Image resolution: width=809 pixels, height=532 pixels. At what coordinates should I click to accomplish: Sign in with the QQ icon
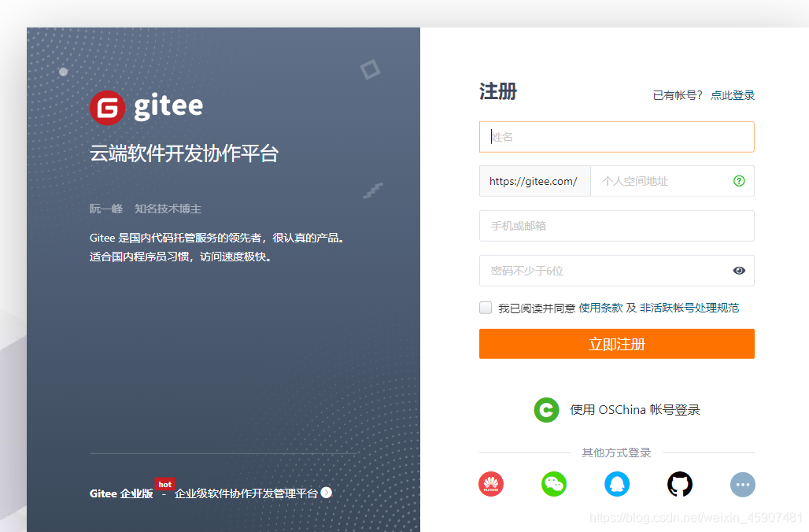(617, 484)
